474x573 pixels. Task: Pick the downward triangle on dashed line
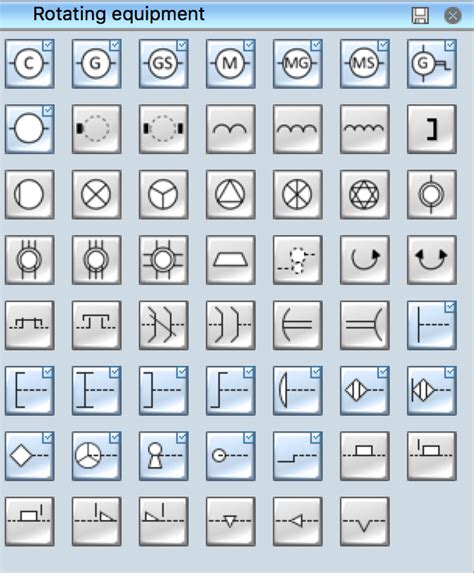point(231,521)
